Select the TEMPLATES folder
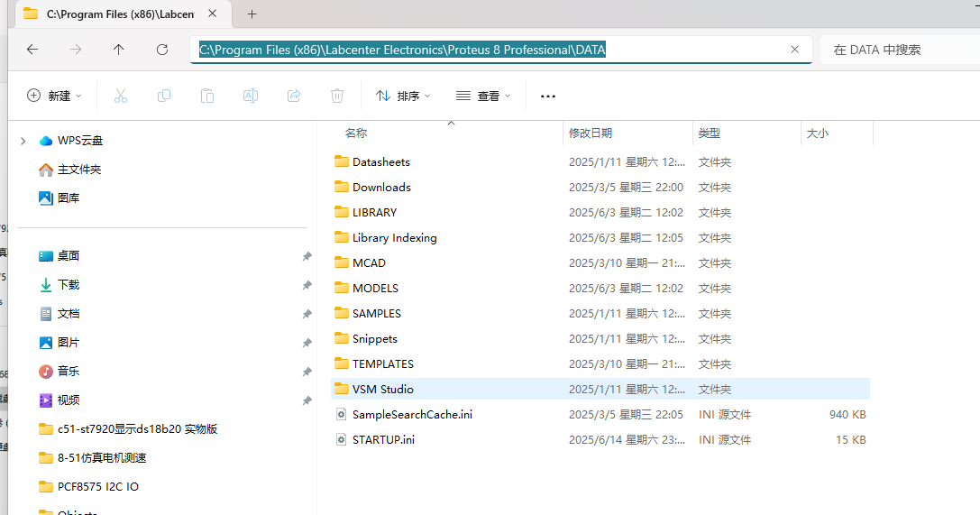Screen dimensions: 980x515 [600, 363]
